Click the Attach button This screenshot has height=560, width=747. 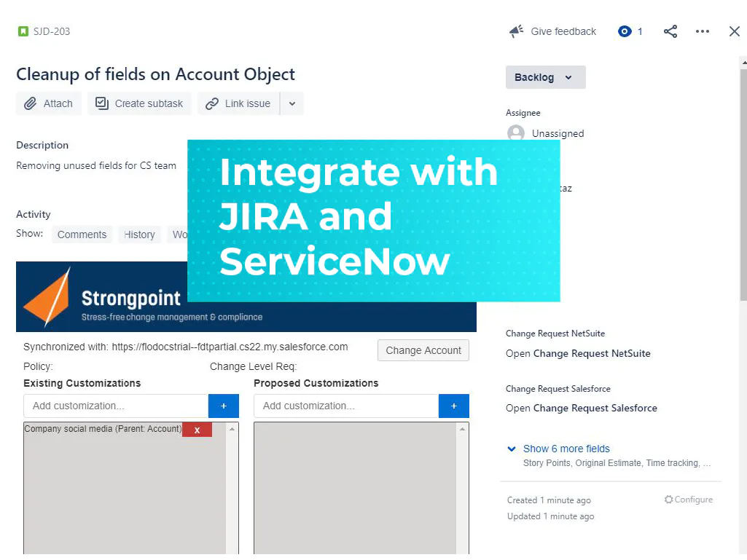[49, 103]
